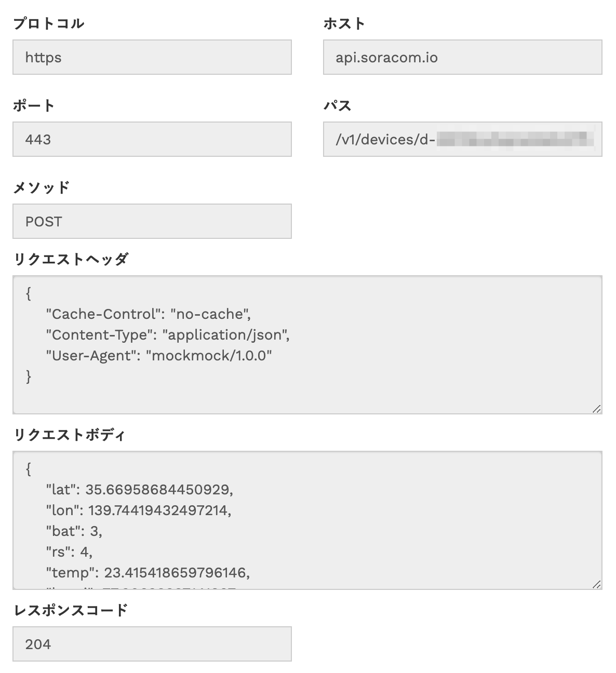The image size is (616, 673).
Task: Click the protocol field showing https
Action: (x=152, y=57)
